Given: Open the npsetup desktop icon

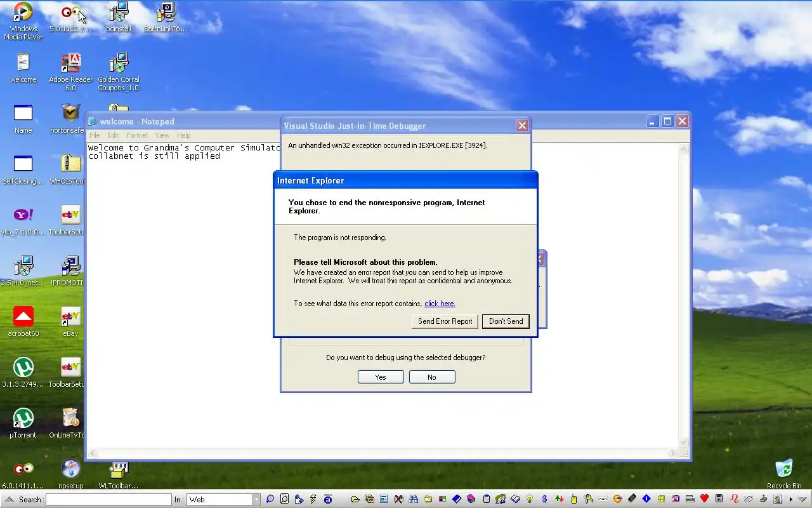Looking at the screenshot, I should tap(70, 474).
